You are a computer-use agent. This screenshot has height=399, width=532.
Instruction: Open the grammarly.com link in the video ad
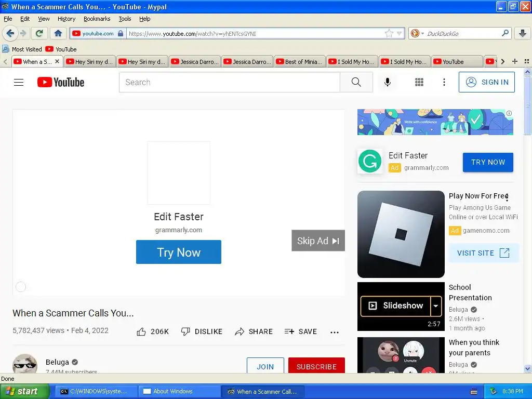179,230
